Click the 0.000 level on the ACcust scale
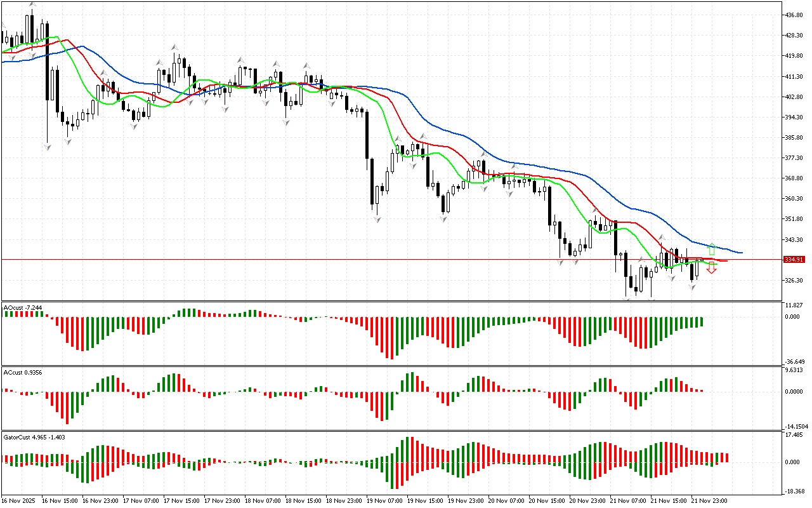The height and width of the screenshot is (508, 812). (794, 392)
